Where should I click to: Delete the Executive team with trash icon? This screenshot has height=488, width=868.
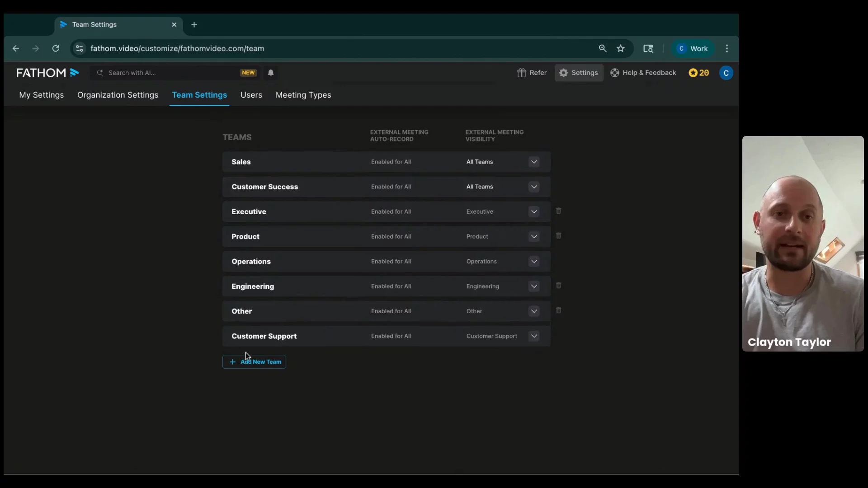tap(558, 211)
